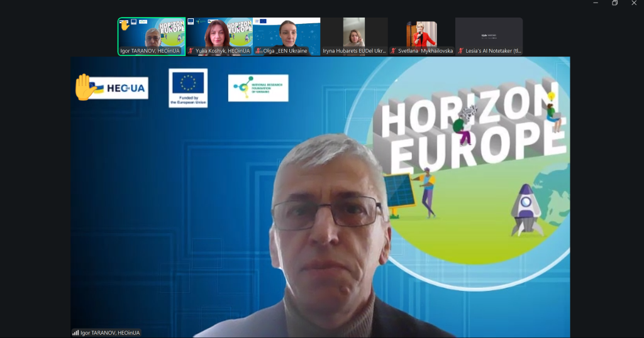Screen dimensions: 644x338
Task: Click the Igor TARANOV name label on main video
Action: pos(110,332)
